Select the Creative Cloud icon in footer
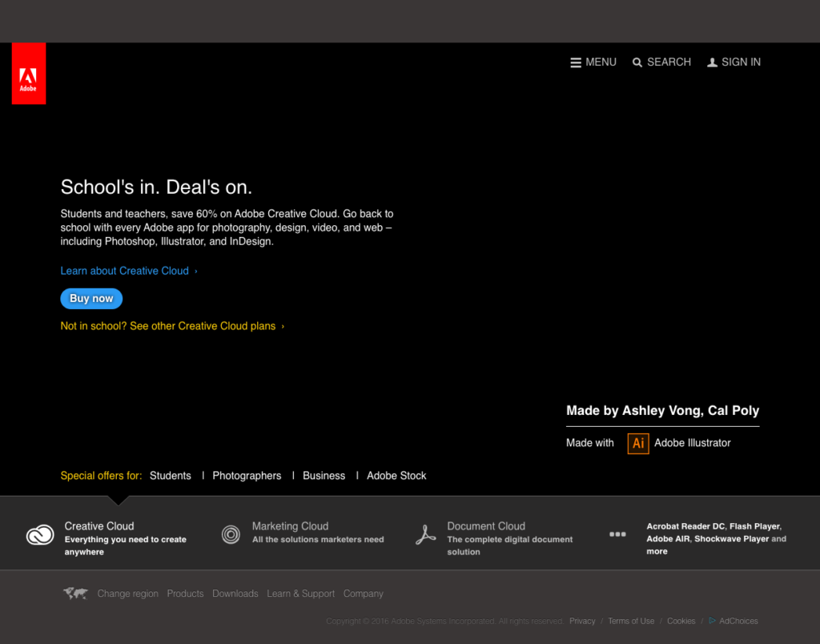 tap(40, 534)
